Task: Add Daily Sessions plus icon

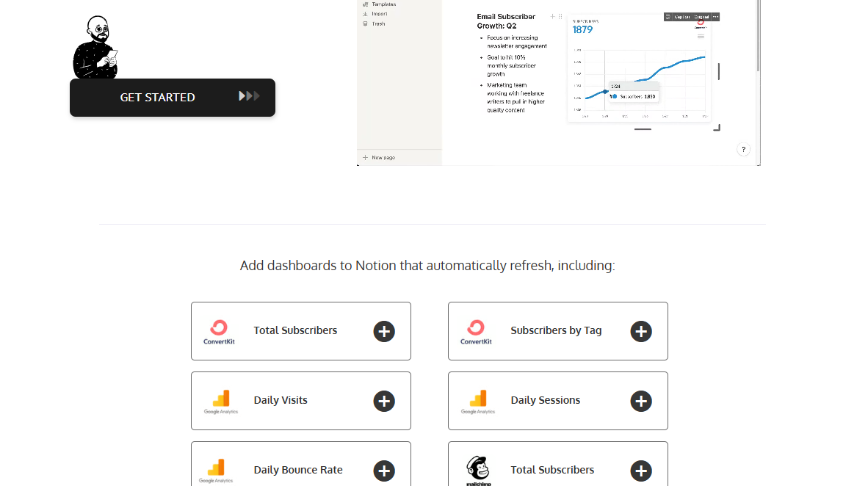Action: click(641, 402)
